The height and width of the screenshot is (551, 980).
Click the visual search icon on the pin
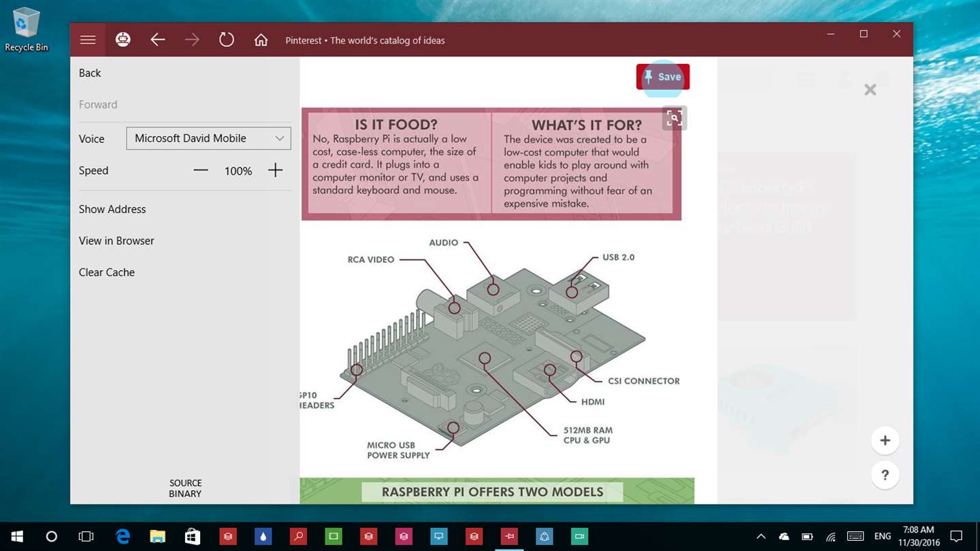(x=674, y=118)
